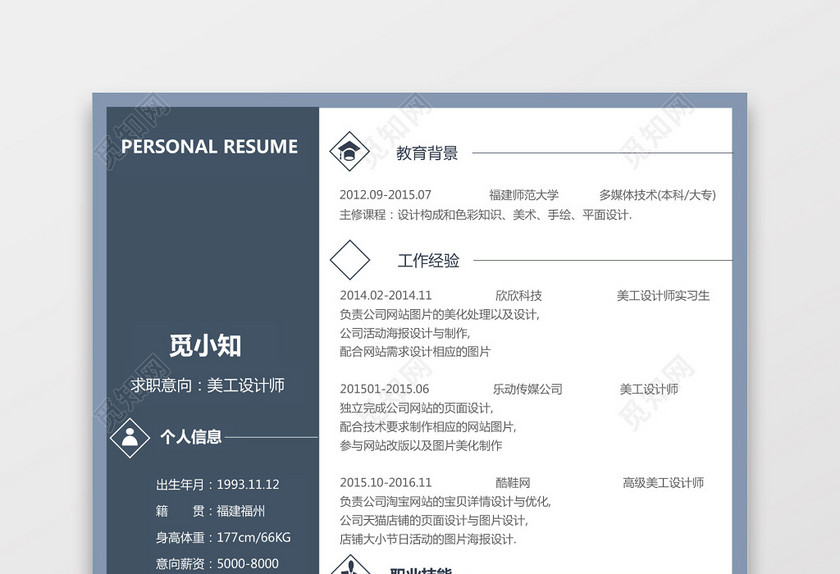Click the company name 乐动传媒公司
The height and width of the screenshot is (574, 840).
coord(528,389)
